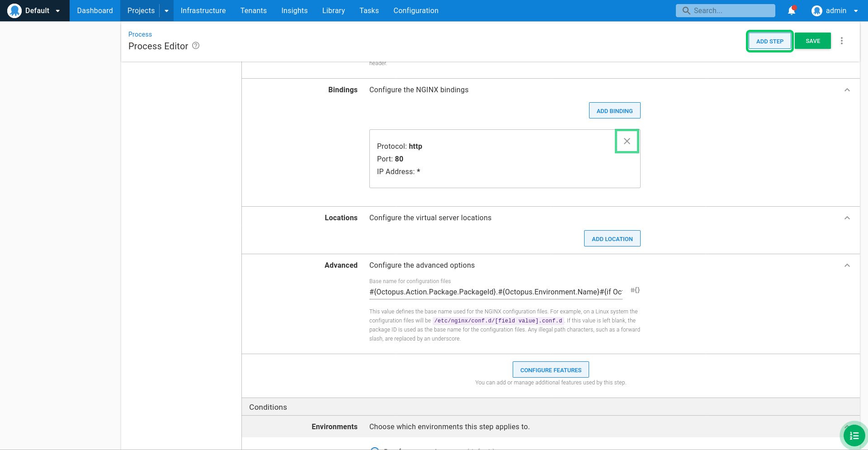Screen dimensions: 868x450
Task: Open the Tenants section
Action: tap(254, 10)
